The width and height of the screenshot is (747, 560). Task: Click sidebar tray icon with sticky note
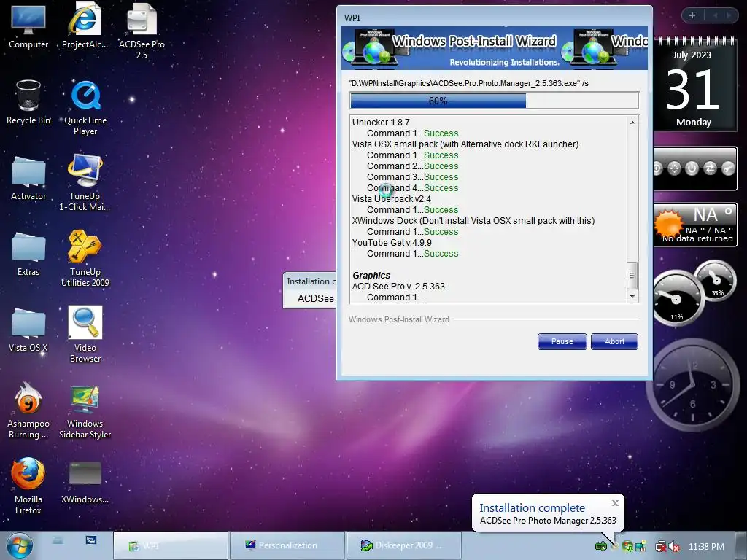[640, 546]
